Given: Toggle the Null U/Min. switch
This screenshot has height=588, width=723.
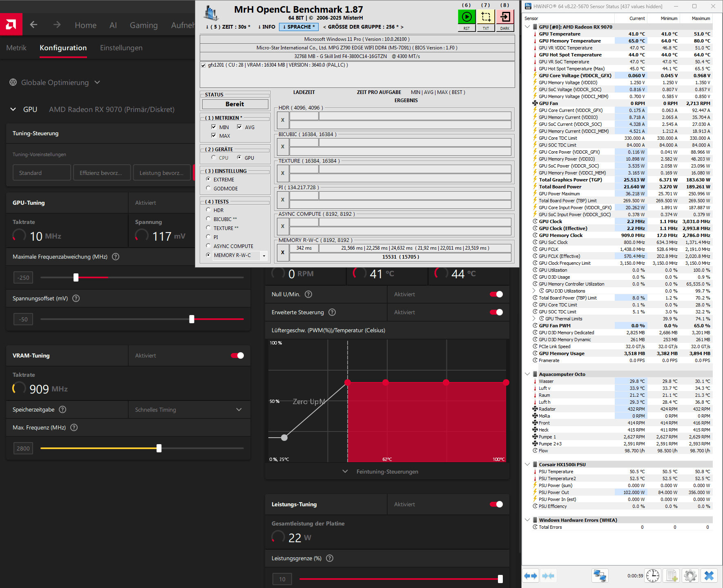Looking at the screenshot, I should [496, 294].
